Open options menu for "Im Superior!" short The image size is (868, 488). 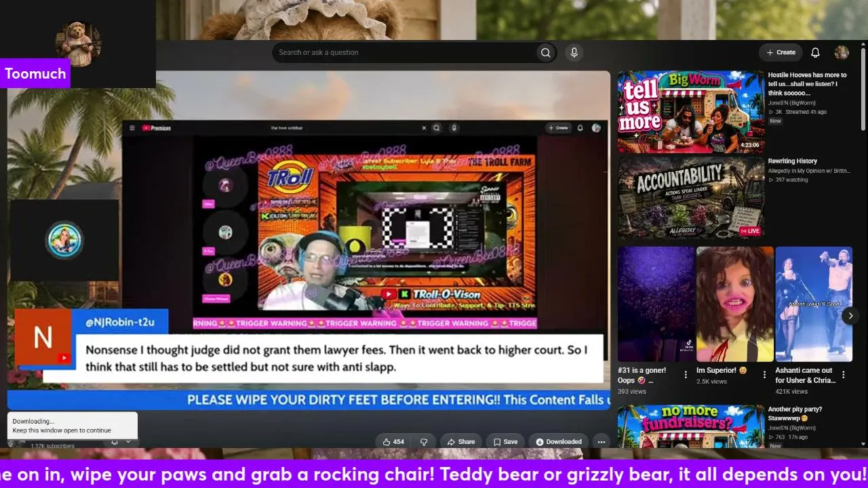(x=764, y=374)
